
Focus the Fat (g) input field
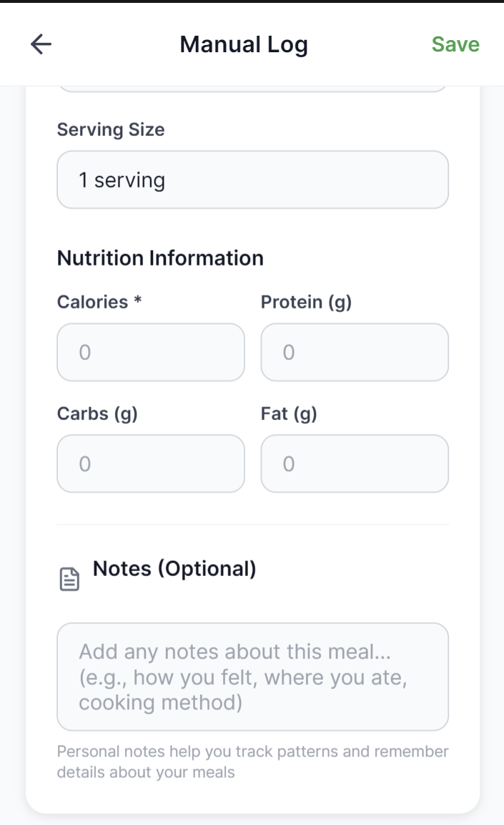[355, 464]
